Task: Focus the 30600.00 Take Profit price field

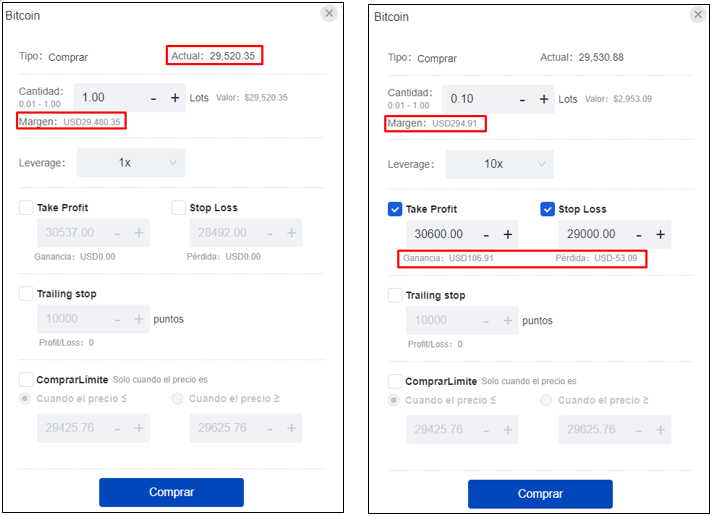Action: tap(438, 234)
